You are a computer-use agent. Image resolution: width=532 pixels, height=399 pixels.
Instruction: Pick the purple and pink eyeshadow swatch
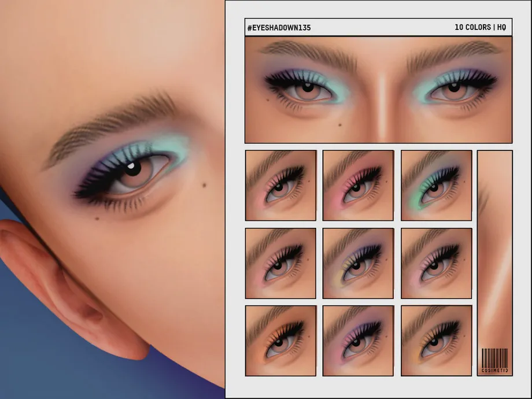pos(358,341)
